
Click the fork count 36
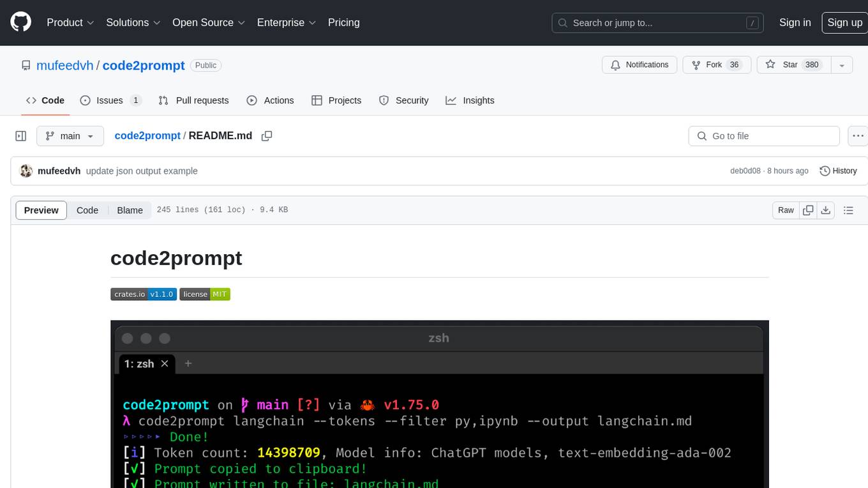click(735, 65)
